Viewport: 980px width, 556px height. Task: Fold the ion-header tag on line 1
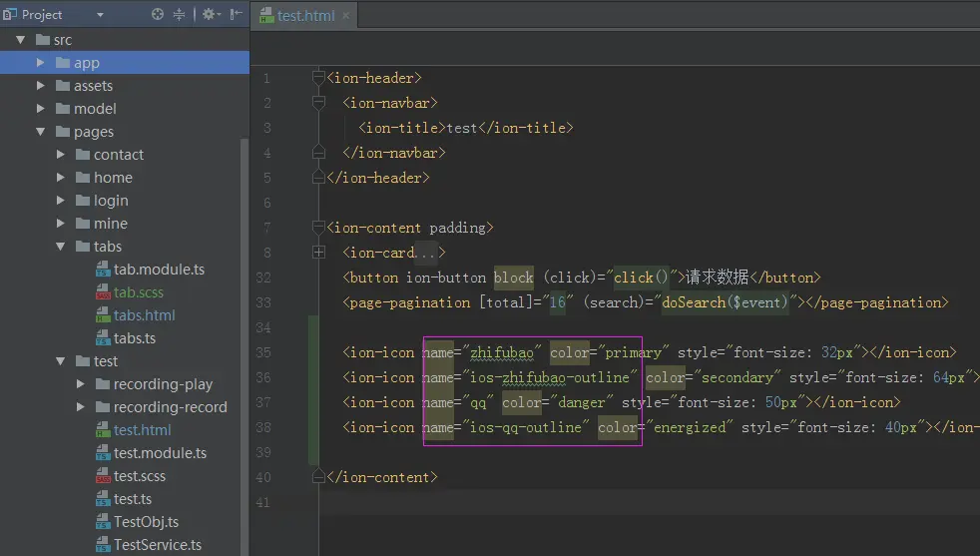tap(318, 78)
